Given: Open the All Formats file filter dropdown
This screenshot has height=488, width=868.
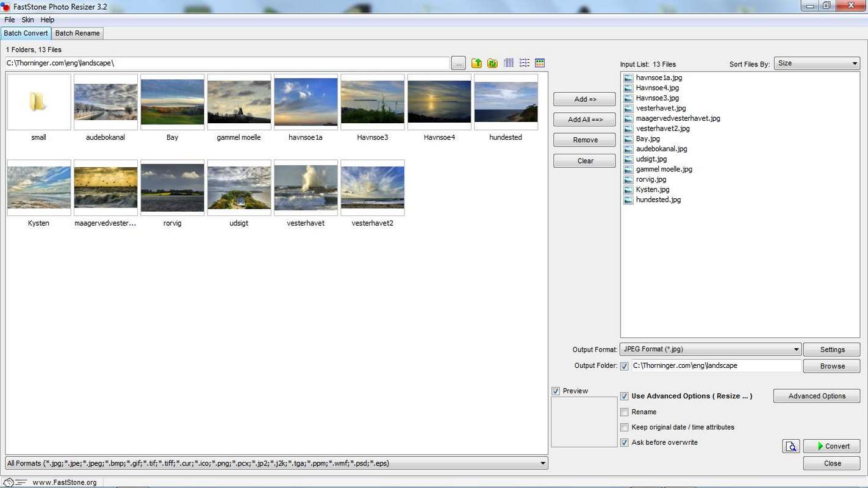Looking at the screenshot, I should point(276,464).
